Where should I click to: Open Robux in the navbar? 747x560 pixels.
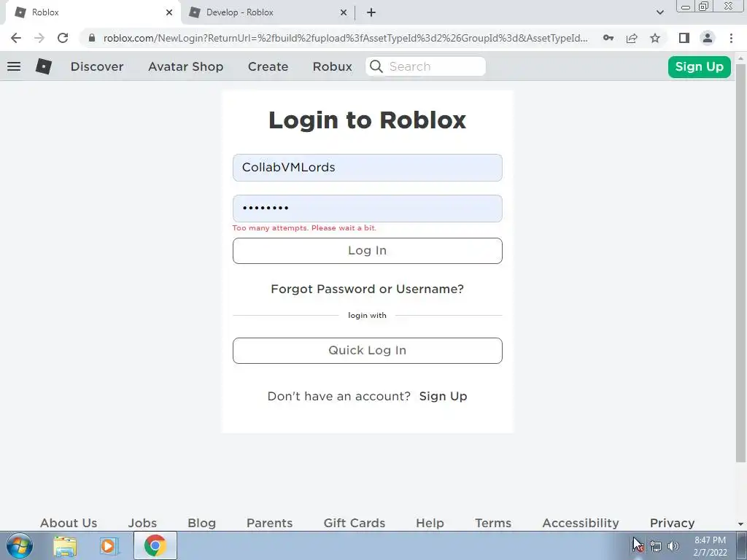[x=333, y=66]
